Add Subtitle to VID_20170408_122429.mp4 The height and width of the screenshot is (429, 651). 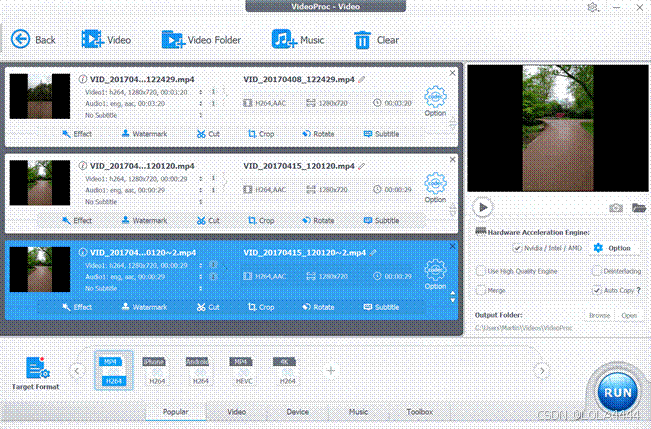coord(381,134)
